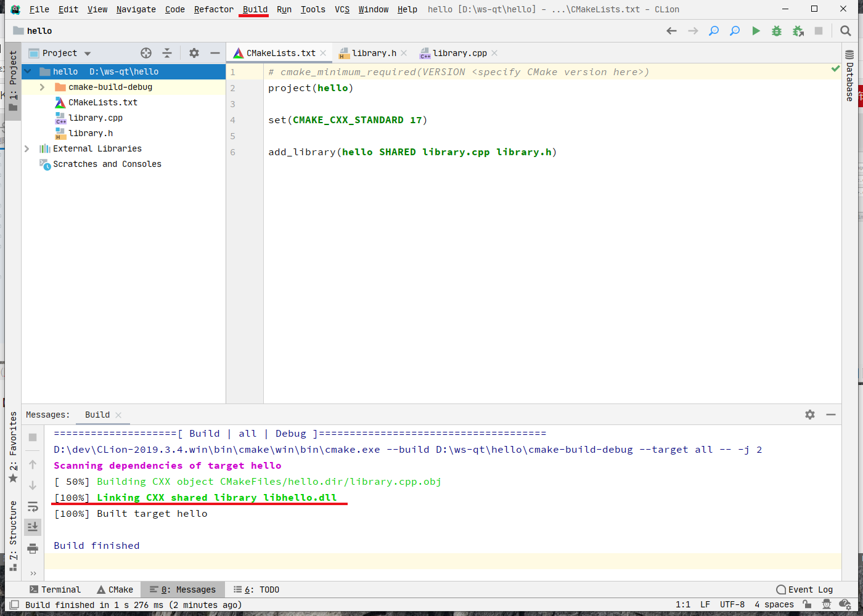Click the 1:1 cursor position indicator

[683, 605]
